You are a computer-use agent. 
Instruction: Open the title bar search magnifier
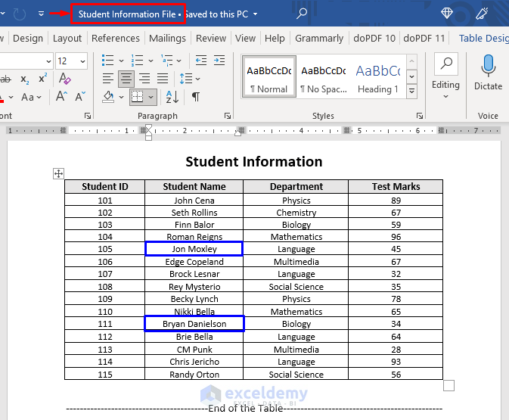[302, 14]
